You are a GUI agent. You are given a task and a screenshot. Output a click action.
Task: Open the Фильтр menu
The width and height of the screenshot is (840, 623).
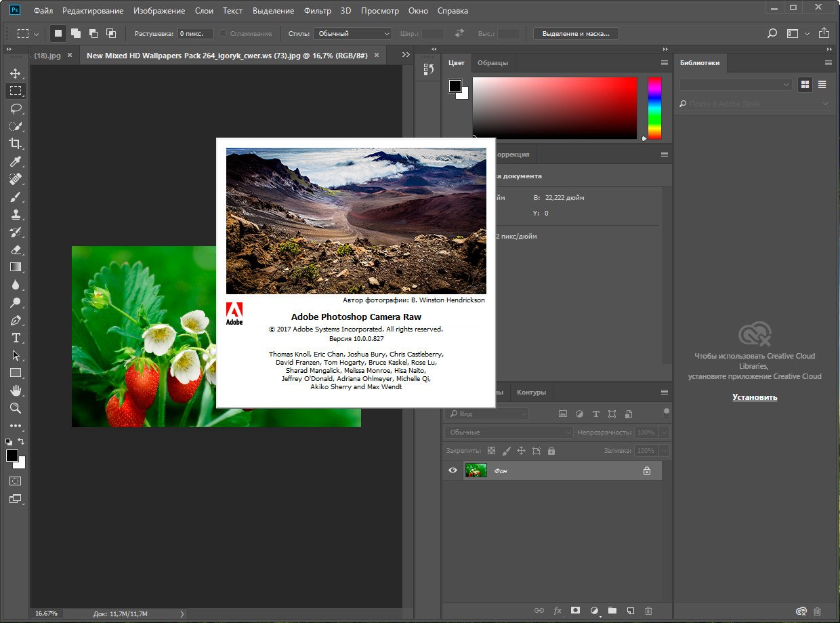pos(318,11)
